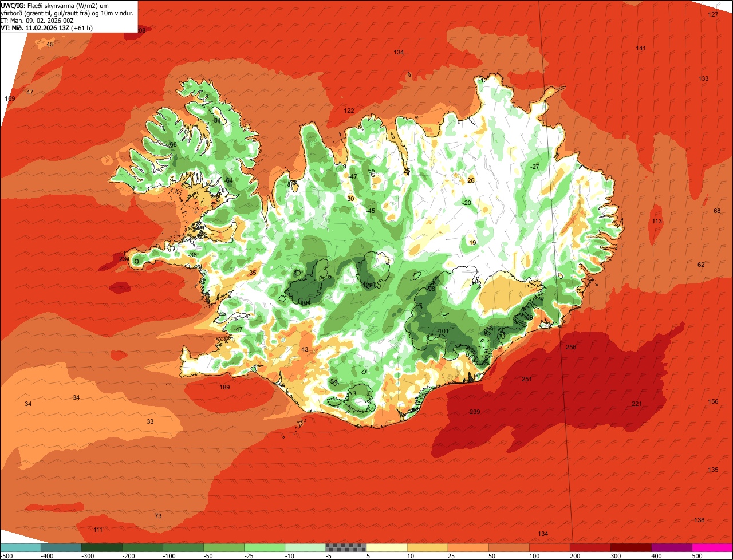The width and height of the screenshot is (733, 560).
Task: Click the map value '68'
Action: pos(717,211)
